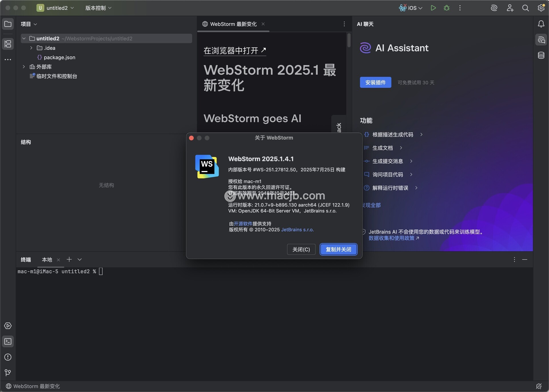Screen dimensions: 549x392
Task: Click WebStorm 2025.1.4.1 version heading
Action: [261, 159]
